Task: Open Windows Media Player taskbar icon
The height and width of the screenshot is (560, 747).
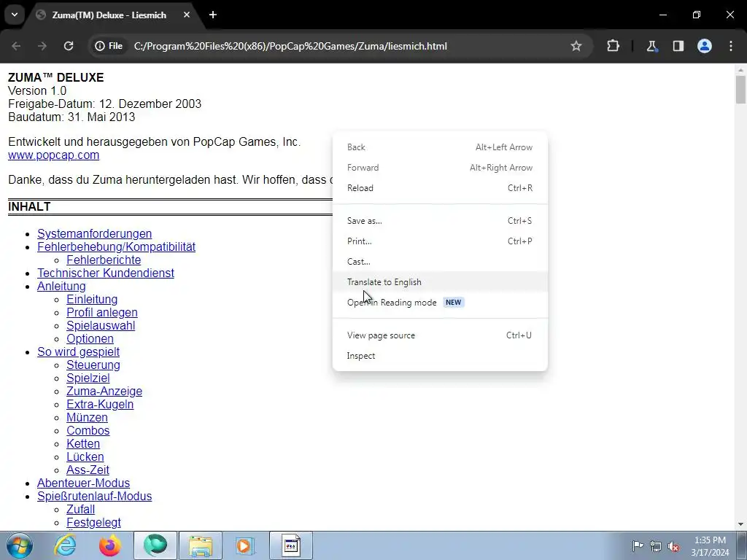Action: 245,545
